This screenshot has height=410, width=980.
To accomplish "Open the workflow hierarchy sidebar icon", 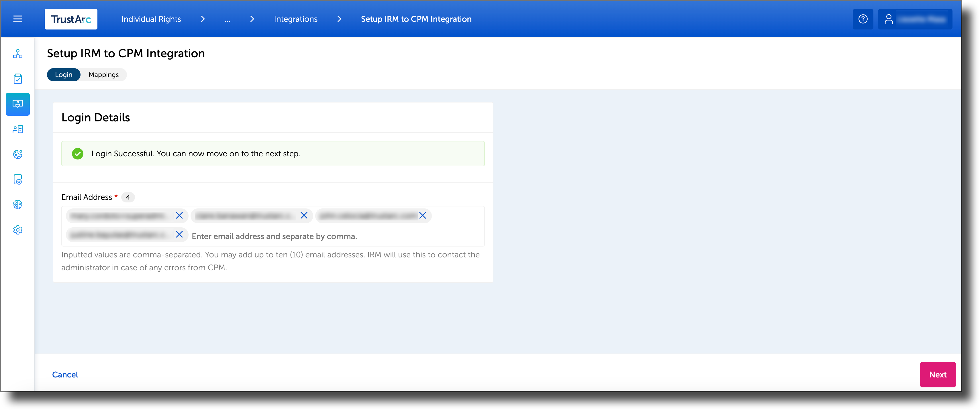I will click(x=17, y=54).
